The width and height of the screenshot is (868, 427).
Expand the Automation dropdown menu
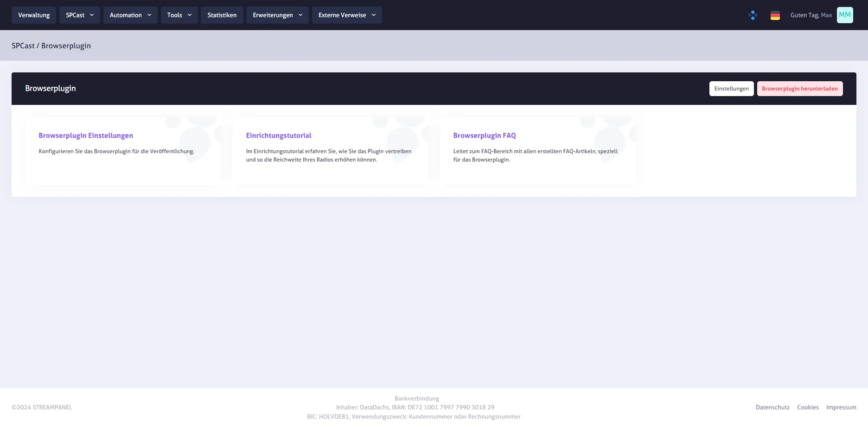click(x=130, y=15)
